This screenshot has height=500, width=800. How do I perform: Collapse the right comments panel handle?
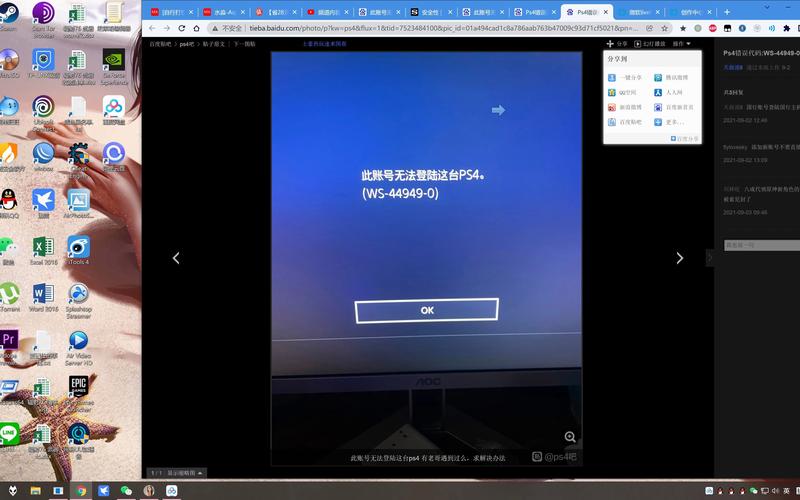(x=710, y=258)
